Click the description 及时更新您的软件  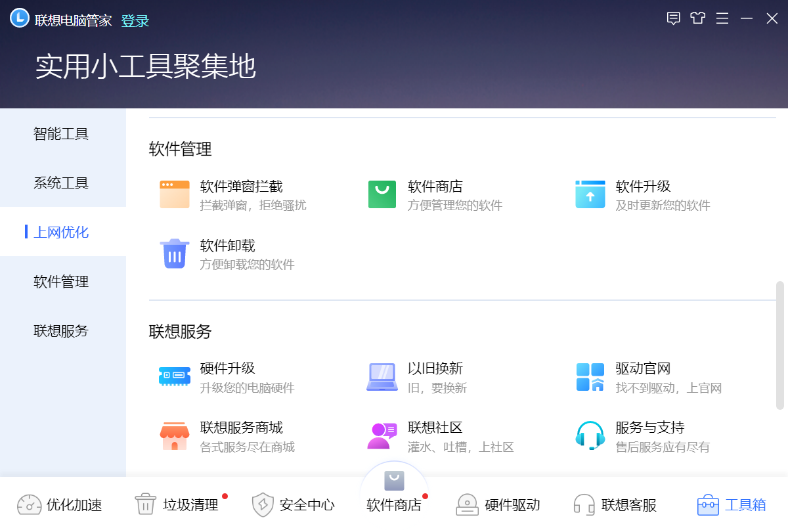pos(663,206)
